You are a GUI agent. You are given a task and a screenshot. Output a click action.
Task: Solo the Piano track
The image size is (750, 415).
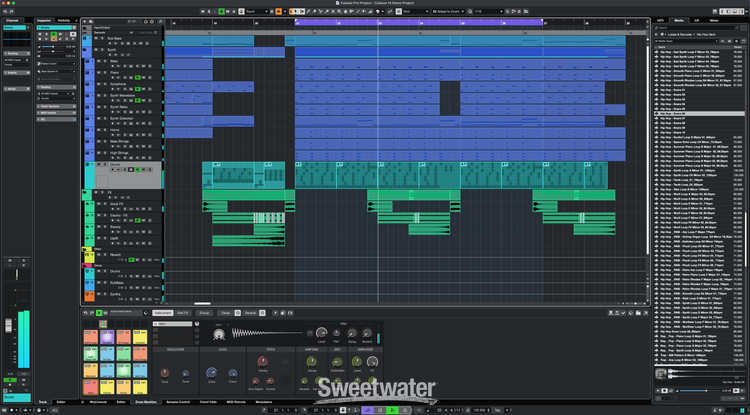[x=104, y=73]
